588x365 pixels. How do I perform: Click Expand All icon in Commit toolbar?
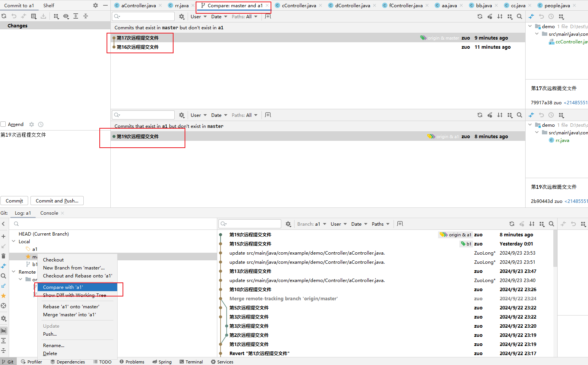76,16
